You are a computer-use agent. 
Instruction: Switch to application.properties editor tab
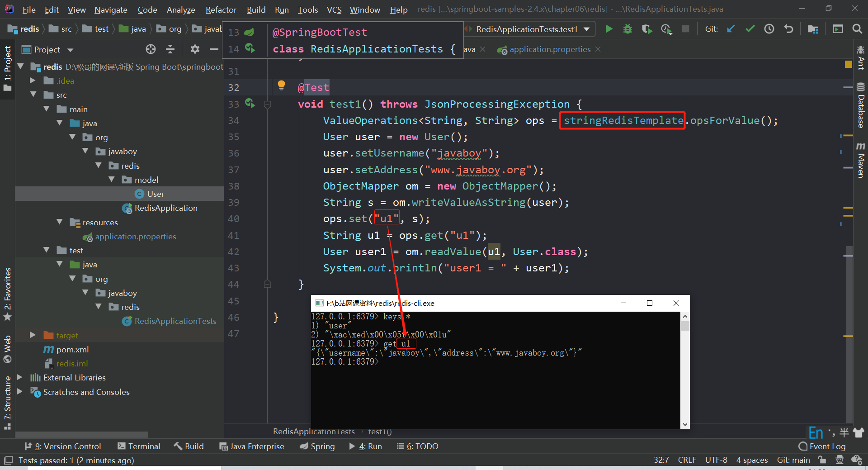[x=550, y=49]
